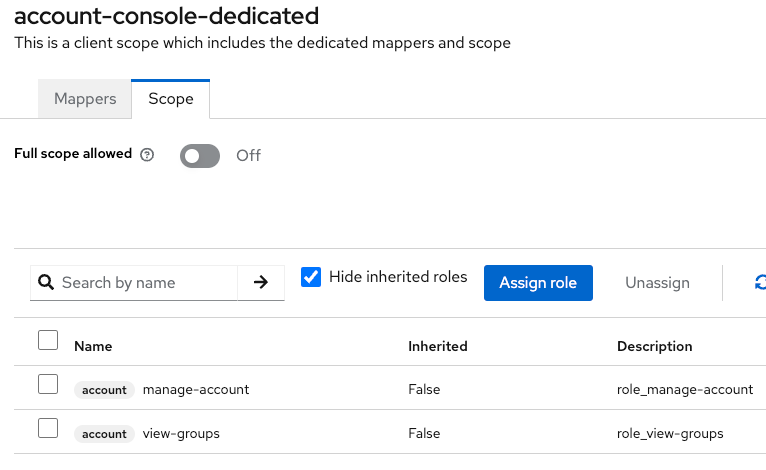The width and height of the screenshot is (766, 470).
Task: Select the Scope tab
Action: pyautogui.click(x=171, y=99)
